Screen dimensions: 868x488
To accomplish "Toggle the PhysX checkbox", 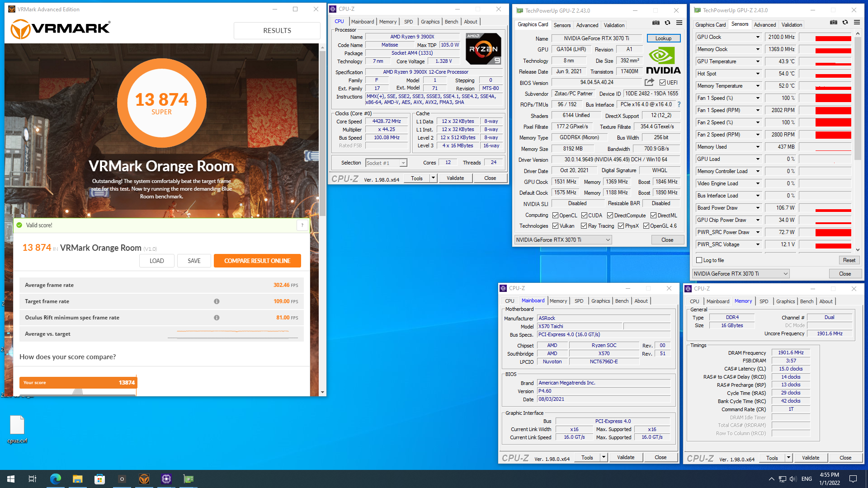I will pyautogui.click(x=621, y=226).
